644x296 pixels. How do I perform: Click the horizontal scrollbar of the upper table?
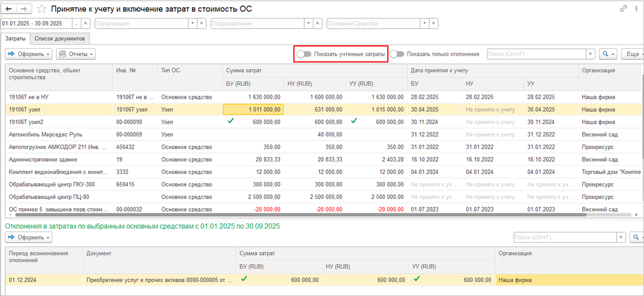[x=286, y=215]
